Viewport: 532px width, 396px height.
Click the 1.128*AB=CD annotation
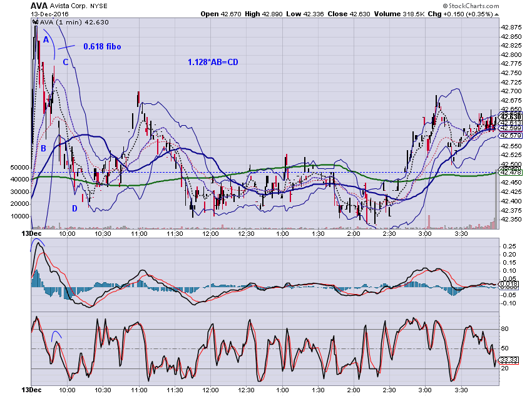(213, 62)
